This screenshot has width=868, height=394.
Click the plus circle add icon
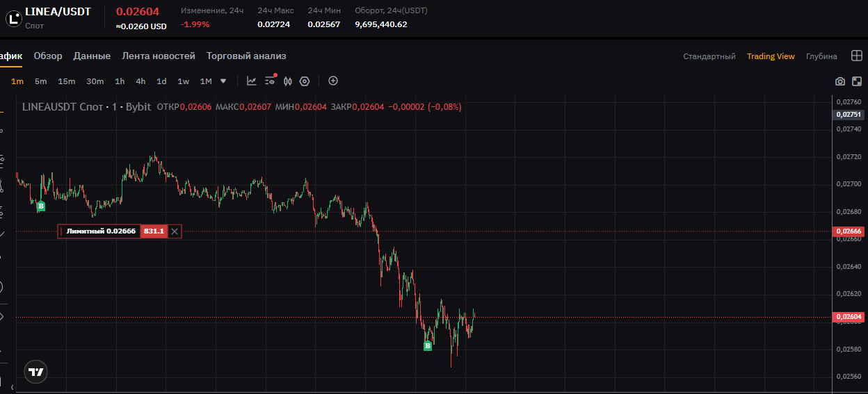(333, 81)
